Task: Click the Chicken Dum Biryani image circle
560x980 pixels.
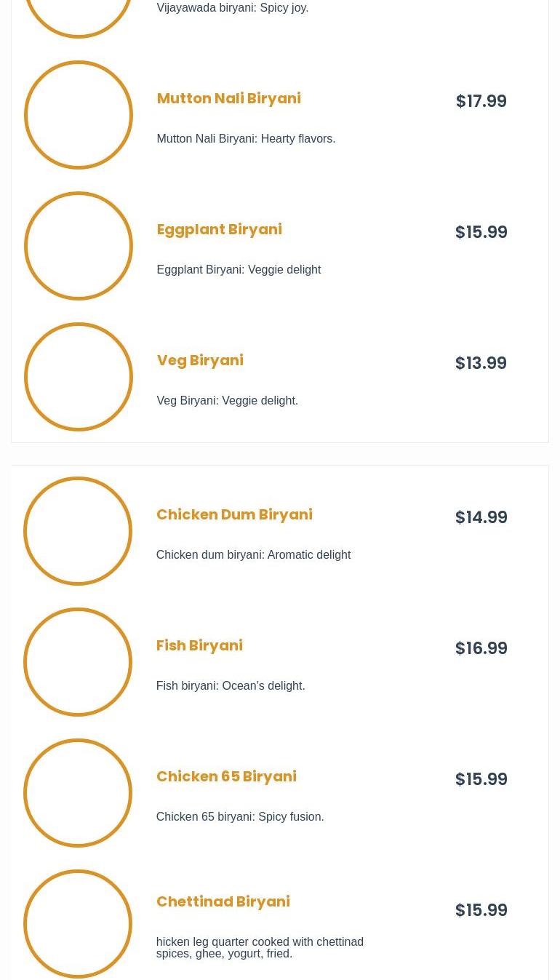Action: click(x=78, y=531)
